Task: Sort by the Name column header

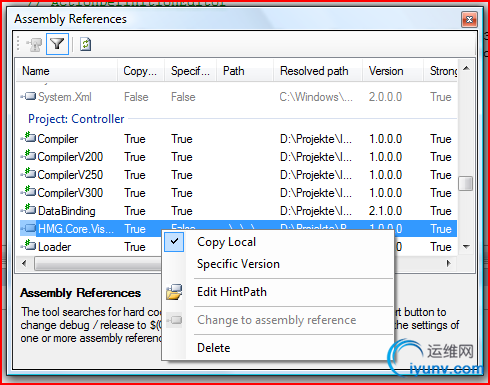Action: coord(67,71)
